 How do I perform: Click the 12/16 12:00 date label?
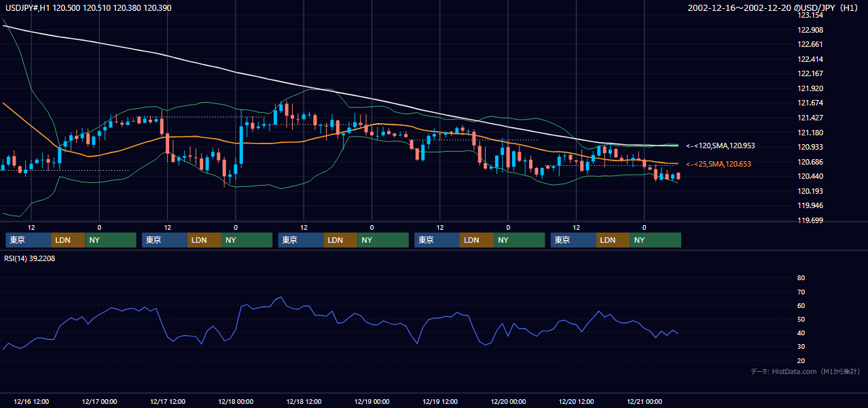coord(31,401)
